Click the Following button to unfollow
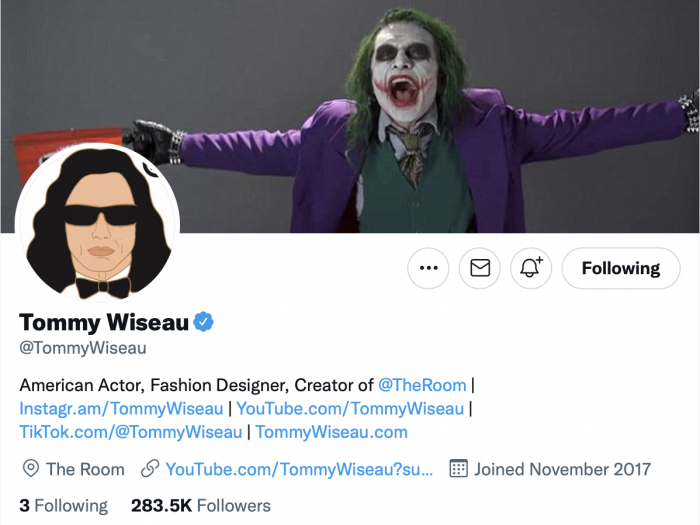The height and width of the screenshot is (525, 700). [x=620, y=268]
